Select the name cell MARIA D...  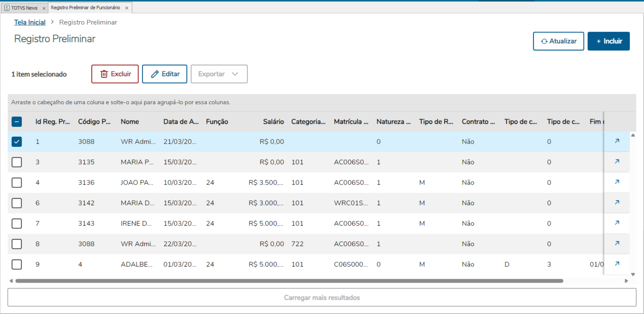click(x=137, y=203)
